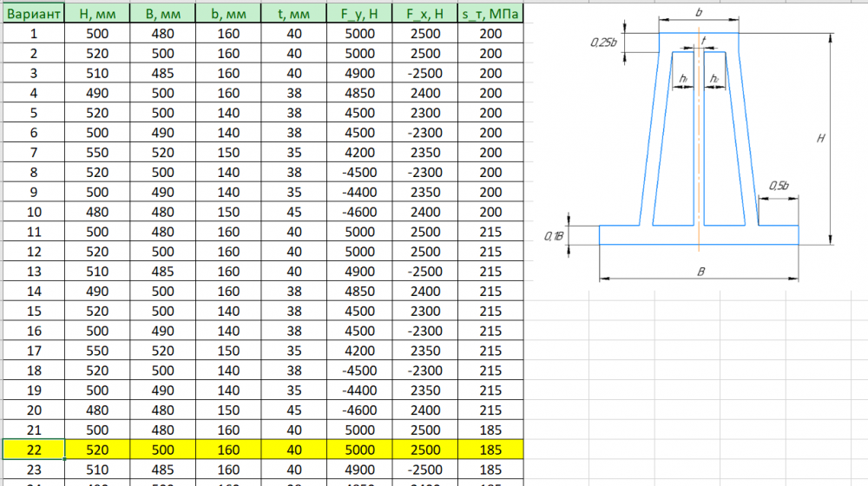Viewport: 868px width, 486px height.
Task: Click F_y value 4200 in variant 7 row
Action: tap(360, 153)
